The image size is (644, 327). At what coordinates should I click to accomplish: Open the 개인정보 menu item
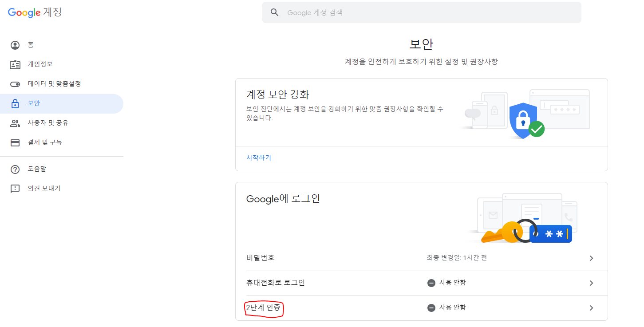(62, 64)
